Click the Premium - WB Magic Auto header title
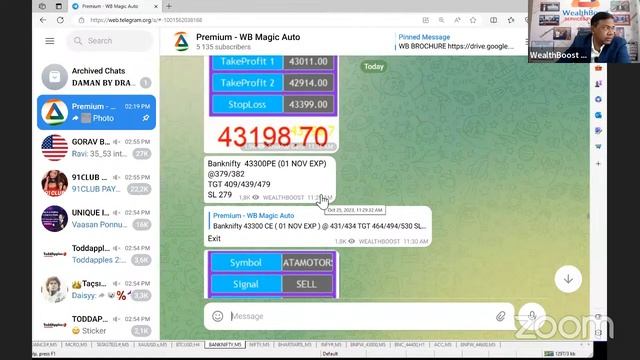The width and height of the screenshot is (640, 360). 248,37
